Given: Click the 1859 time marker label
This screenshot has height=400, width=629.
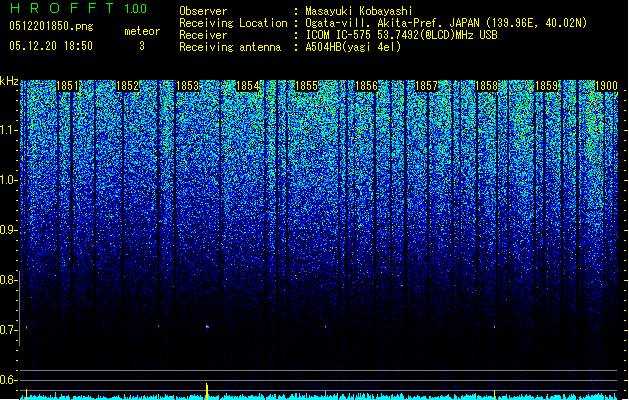Looking at the screenshot, I should coord(546,86).
